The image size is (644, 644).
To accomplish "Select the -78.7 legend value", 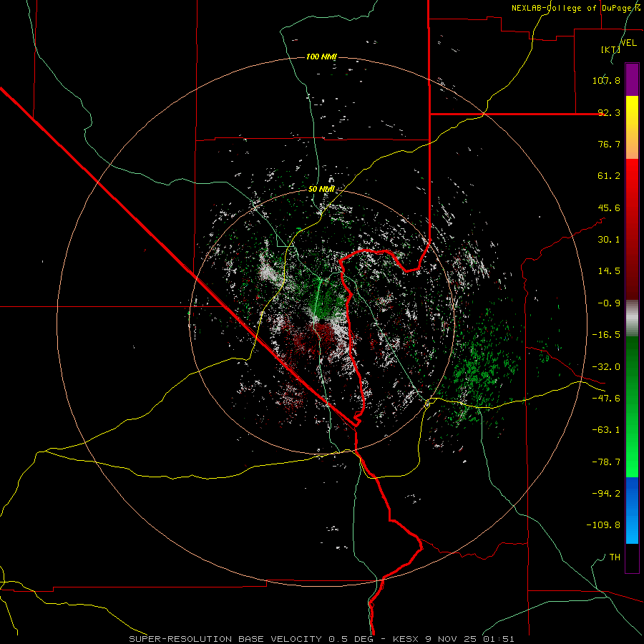I will (606, 462).
